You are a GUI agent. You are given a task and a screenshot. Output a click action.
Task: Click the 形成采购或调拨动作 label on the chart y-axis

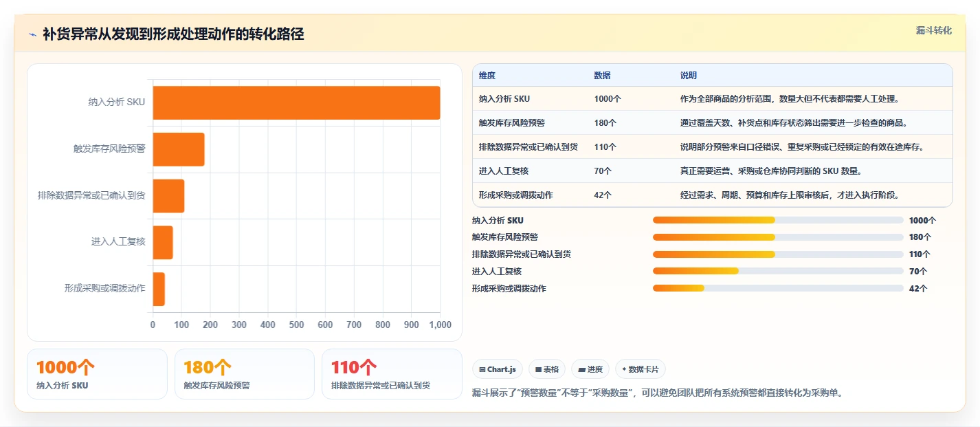[105, 289]
